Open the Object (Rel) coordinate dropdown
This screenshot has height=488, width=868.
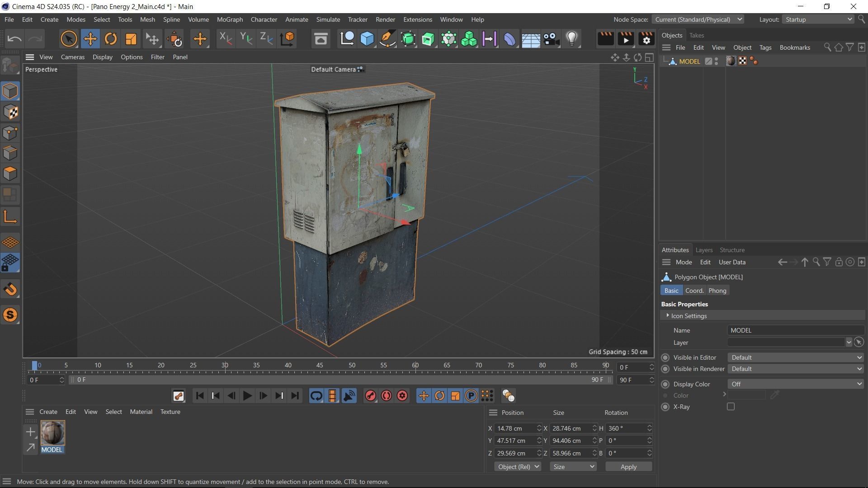517,467
